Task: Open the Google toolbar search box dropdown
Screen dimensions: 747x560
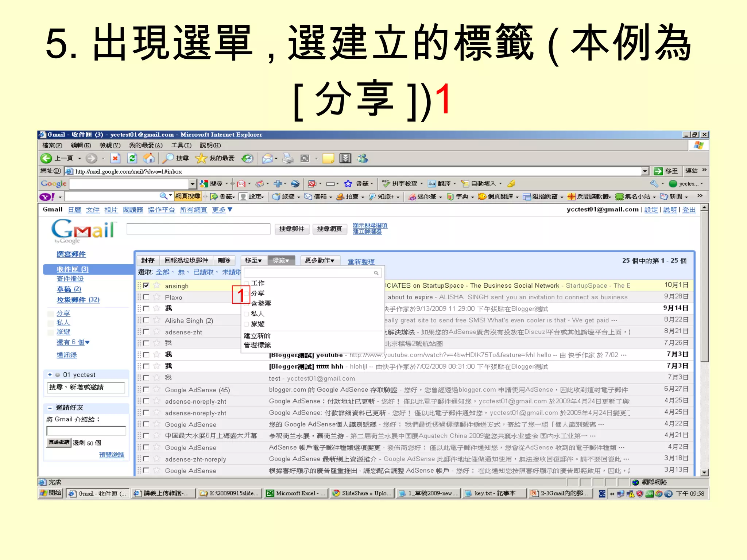Action: 193,184
